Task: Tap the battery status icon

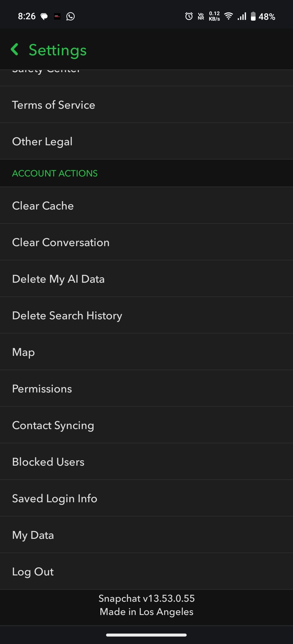Action: 253,16
